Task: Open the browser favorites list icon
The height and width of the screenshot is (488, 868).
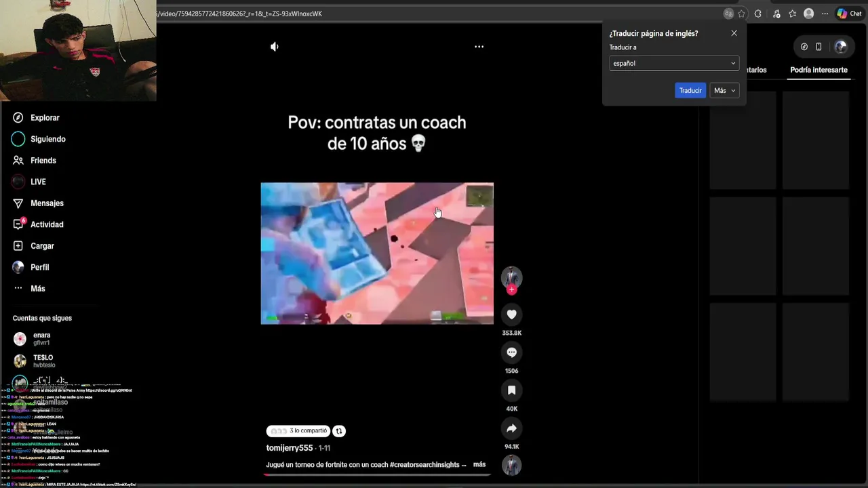Action: point(793,14)
